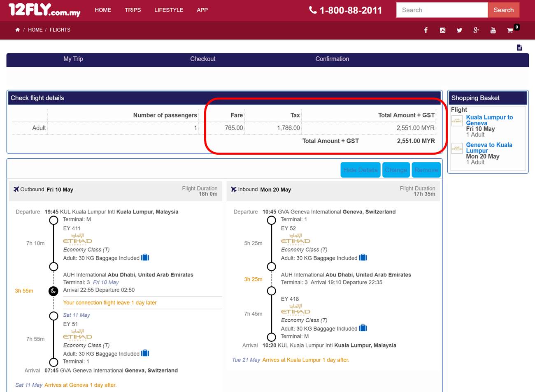Click the YouTube icon

(493, 30)
